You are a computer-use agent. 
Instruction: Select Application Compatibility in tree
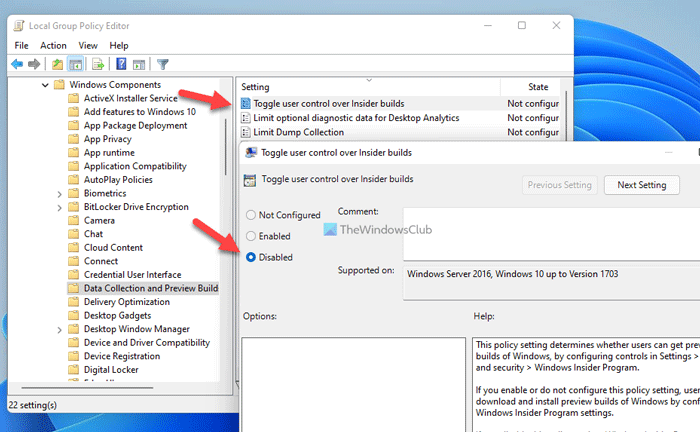pyautogui.click(x=135, y=166)
